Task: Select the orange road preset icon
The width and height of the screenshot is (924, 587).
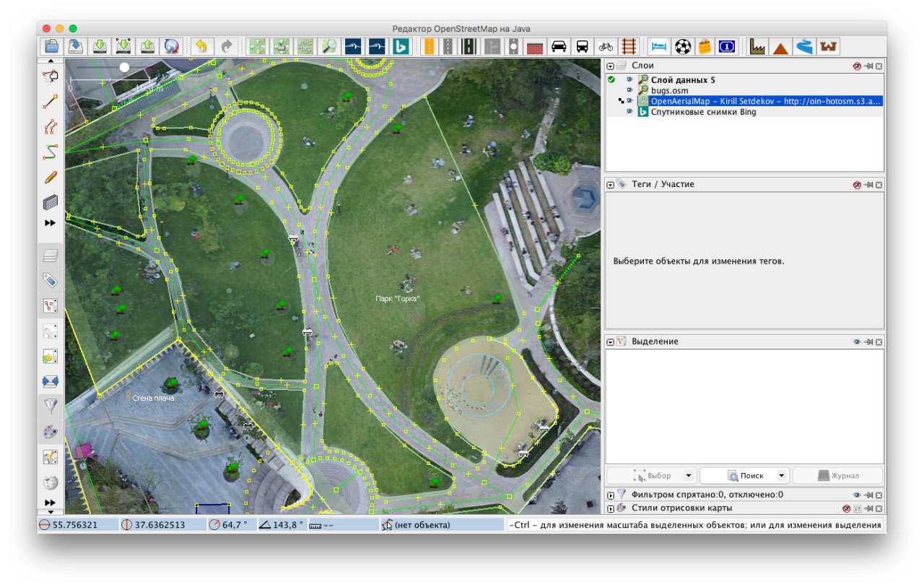Action: [429, 46]
